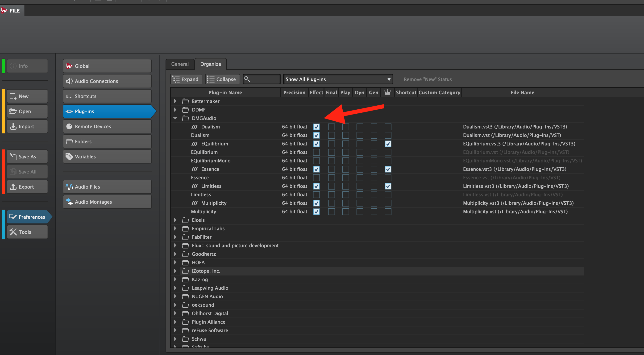Open the FILE menu
644x355 pixels.
[12, 11]
